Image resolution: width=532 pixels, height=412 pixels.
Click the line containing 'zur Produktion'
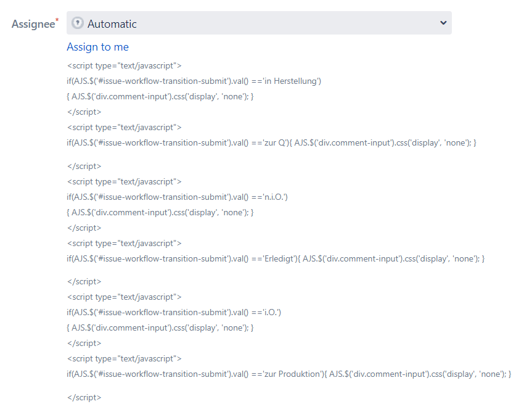289,374
